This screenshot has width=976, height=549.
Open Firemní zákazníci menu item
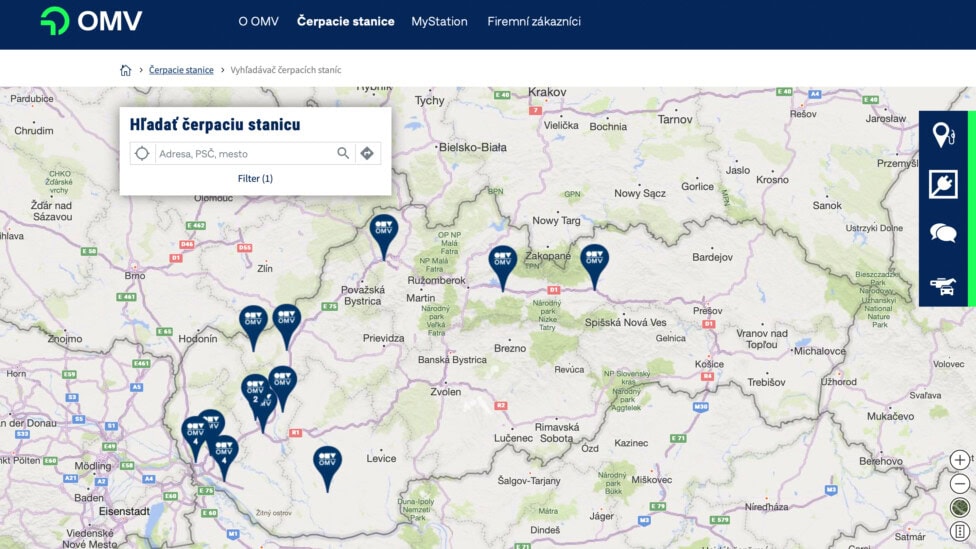pos(533,21)
